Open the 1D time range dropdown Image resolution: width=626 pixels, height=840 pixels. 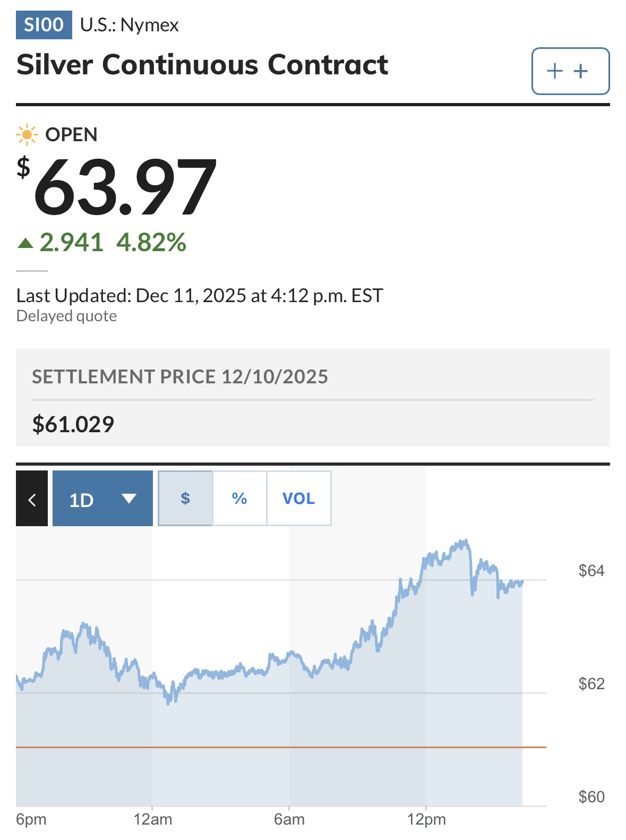coord(102,499)
